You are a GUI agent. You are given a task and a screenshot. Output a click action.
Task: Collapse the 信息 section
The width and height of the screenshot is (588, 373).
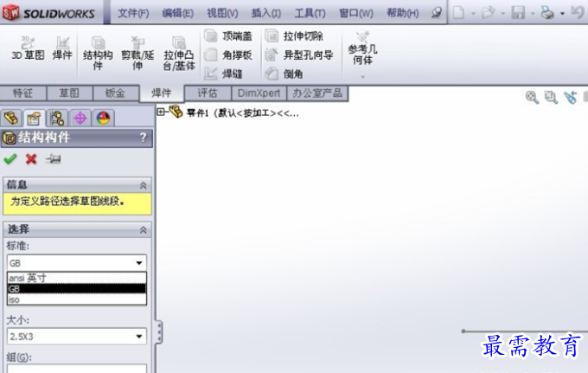144,185
